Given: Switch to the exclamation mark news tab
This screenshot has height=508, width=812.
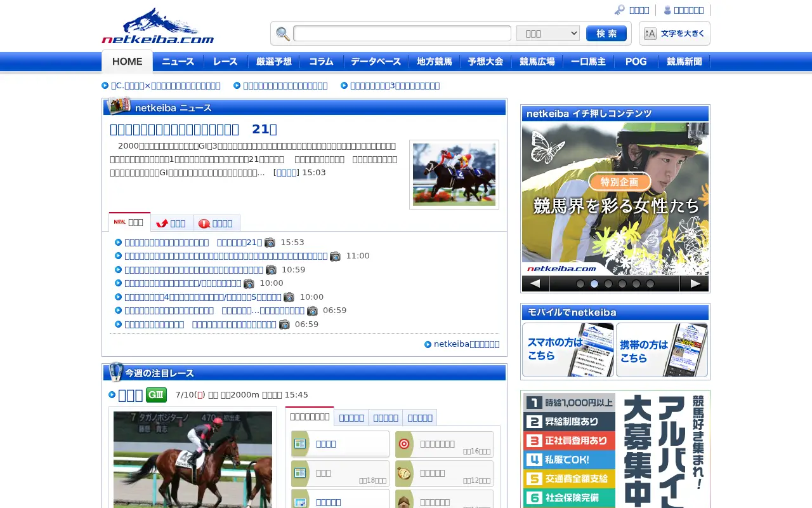Looking at the screenshot, I should [x=216, y=224].
